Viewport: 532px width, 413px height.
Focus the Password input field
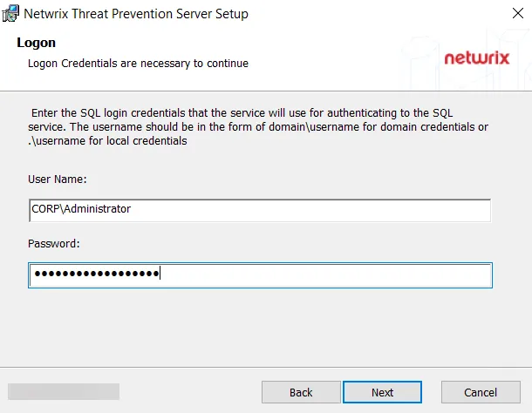pyautogui.click(x=260, y=275)
